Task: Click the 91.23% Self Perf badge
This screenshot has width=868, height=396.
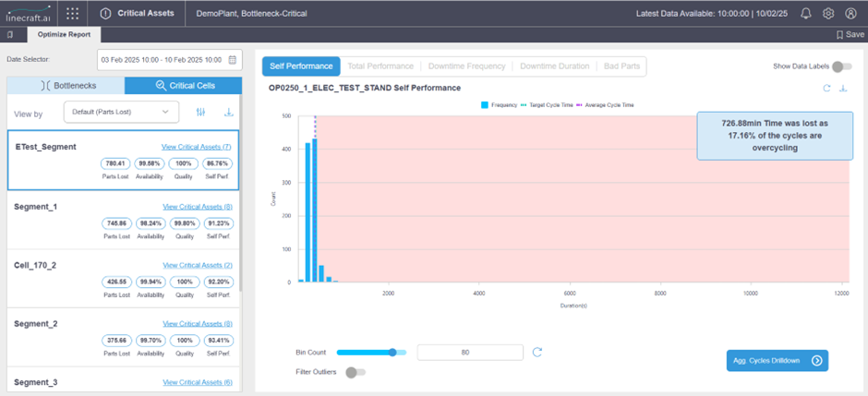Action: tap(219, 223)
